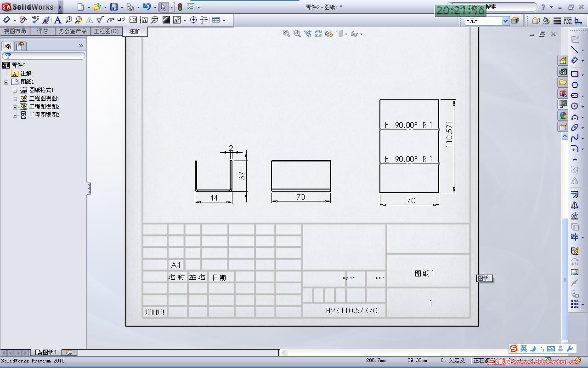588x368 pixels.
Task: Open the 工程图(D) tab
Action: (x=106, y=31)
